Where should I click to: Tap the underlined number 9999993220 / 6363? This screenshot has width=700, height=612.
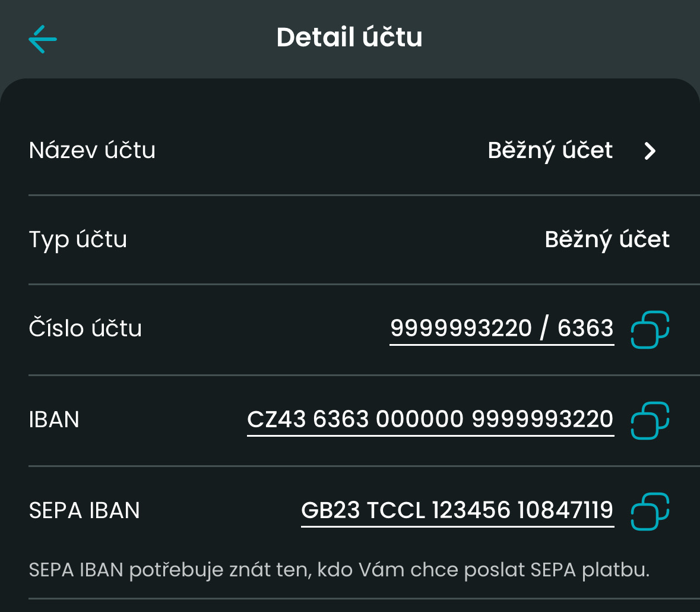[502, 329]
